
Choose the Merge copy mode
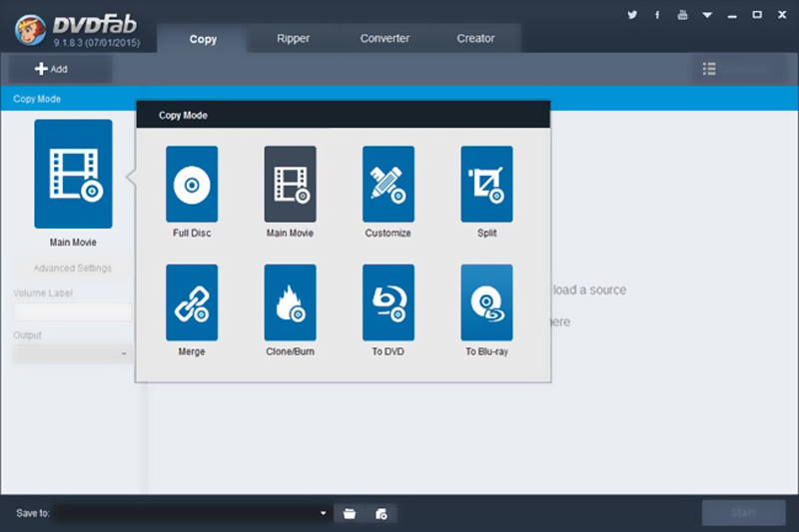coord(192,302)
